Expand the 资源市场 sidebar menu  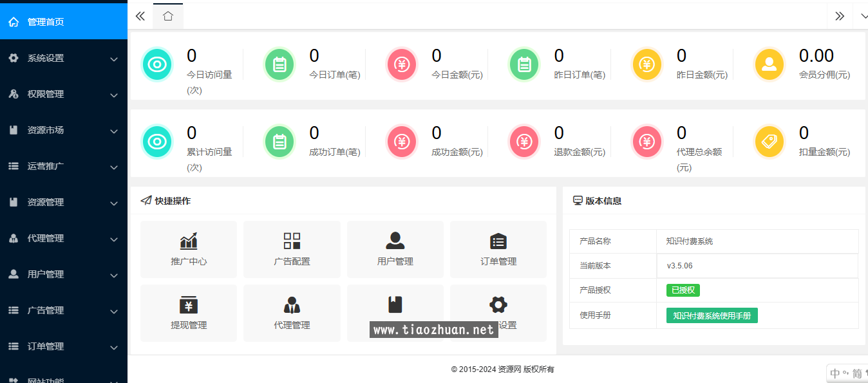point(64,131)
